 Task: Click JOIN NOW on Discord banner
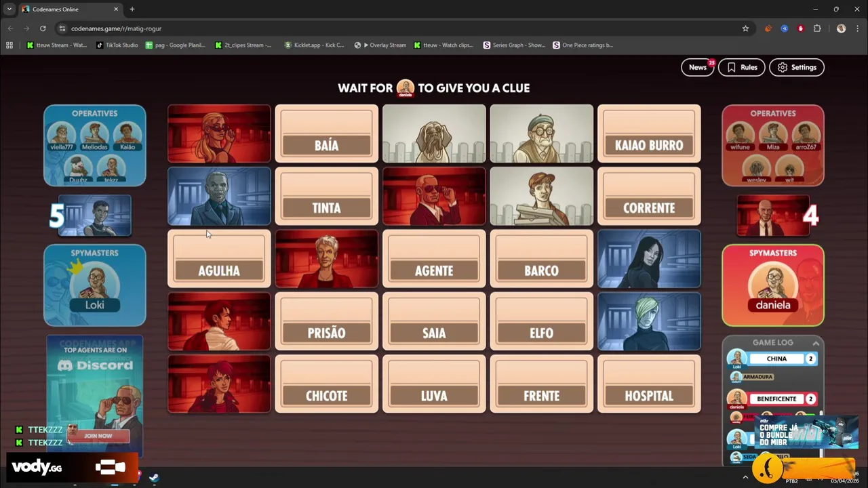(x=98, y=436)
